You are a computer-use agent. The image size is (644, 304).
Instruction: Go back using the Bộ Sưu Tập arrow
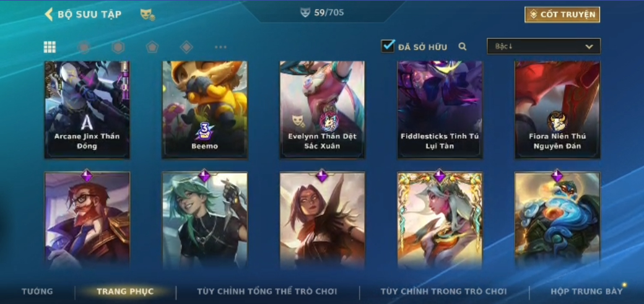point(49,14)
